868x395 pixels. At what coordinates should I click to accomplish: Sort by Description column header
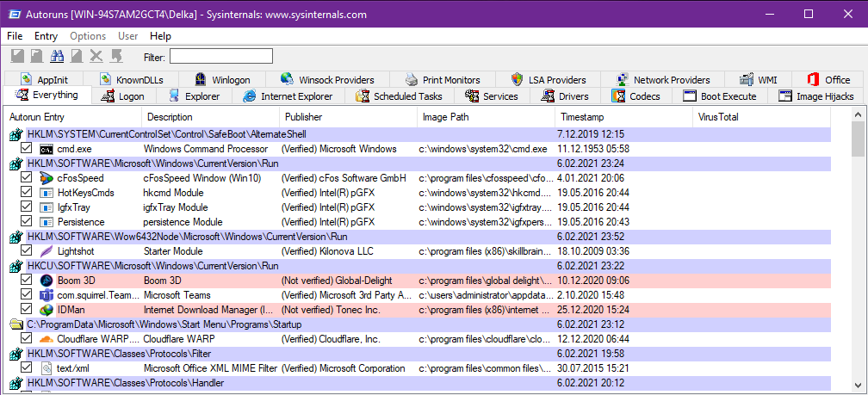[x=211, y=117]
